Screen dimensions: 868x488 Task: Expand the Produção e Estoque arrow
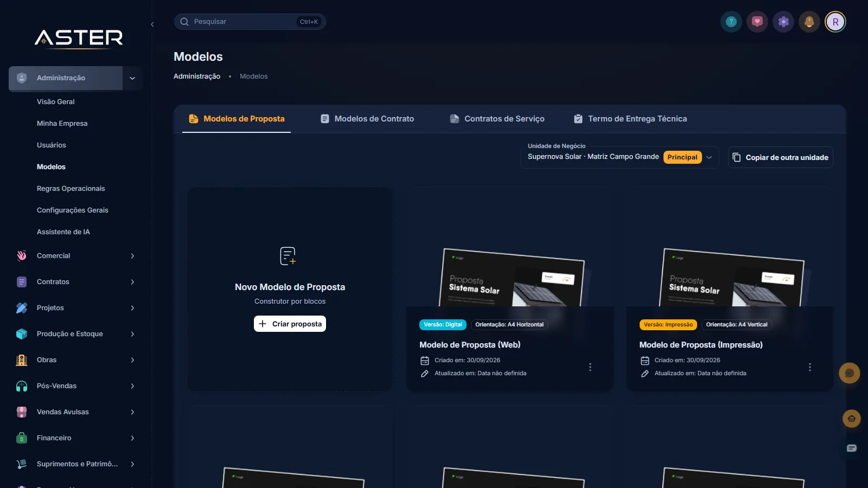click(132, 334)
